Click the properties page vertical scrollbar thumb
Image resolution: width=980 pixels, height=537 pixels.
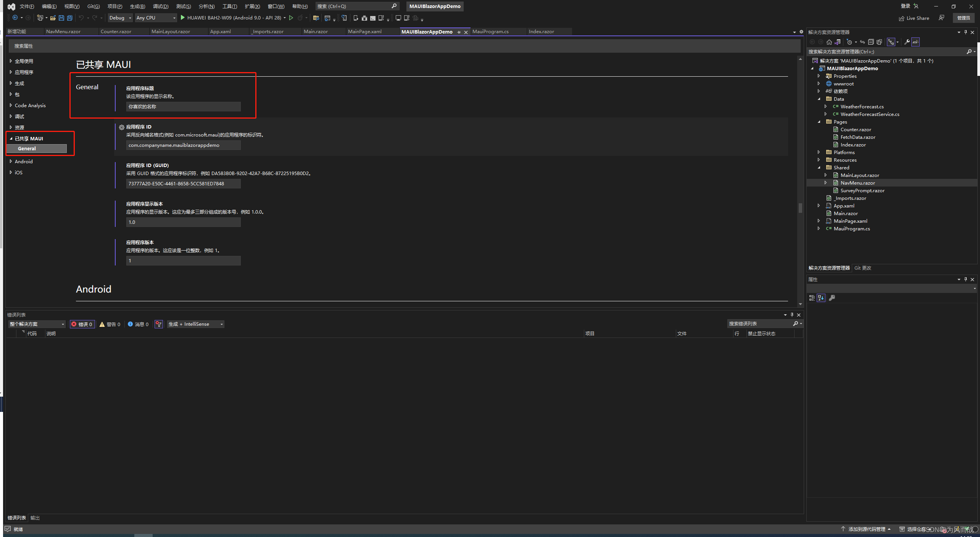tap(800, 207)
